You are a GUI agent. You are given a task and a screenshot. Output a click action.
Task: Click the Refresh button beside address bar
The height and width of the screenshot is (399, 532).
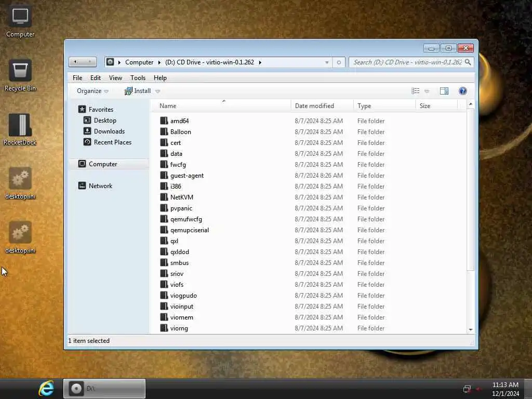(339, 62)
